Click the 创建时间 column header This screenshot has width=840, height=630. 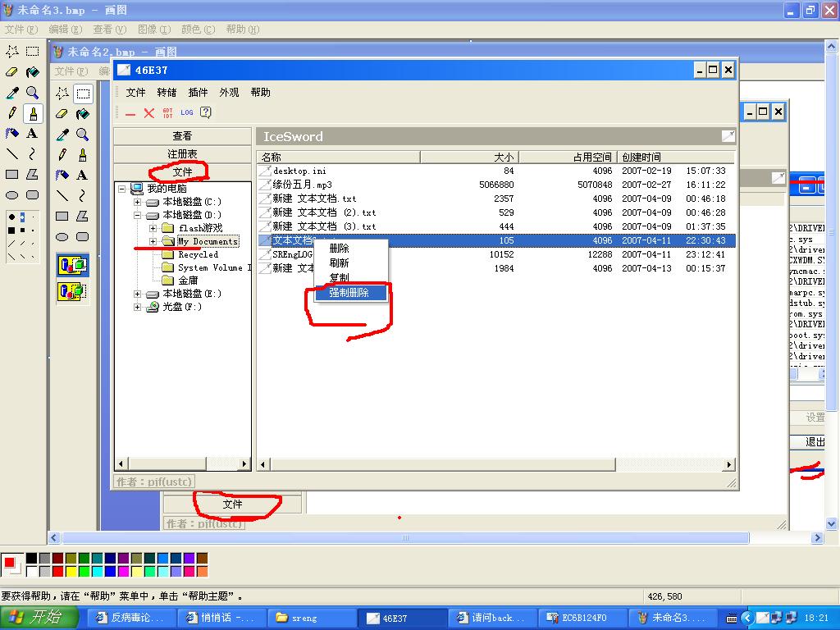click(676, 157)
